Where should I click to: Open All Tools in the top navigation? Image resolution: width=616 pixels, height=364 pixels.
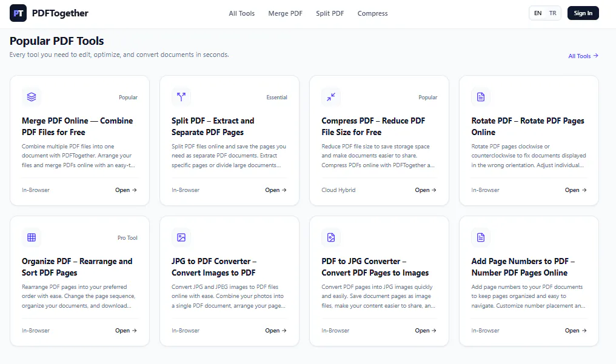[x=241, y=13]
